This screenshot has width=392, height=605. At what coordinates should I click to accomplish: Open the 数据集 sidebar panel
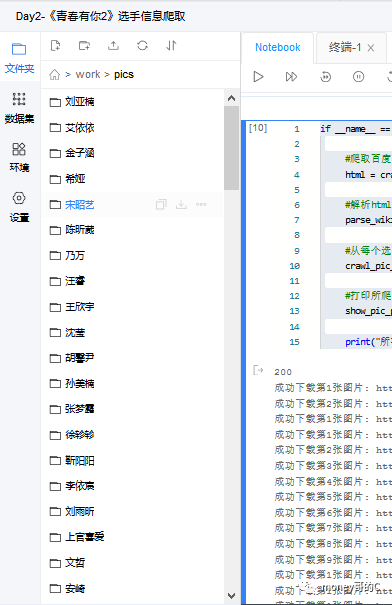click(19, 108)
